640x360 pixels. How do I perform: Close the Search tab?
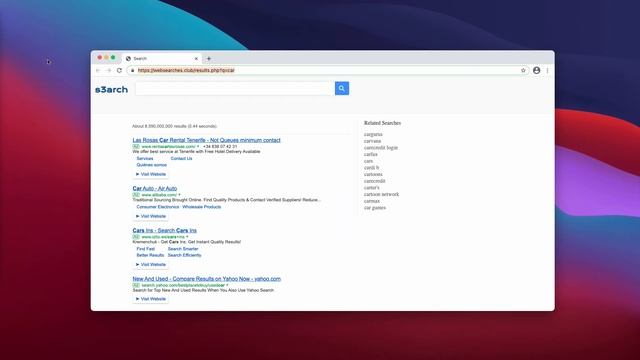tap(196, 58)
